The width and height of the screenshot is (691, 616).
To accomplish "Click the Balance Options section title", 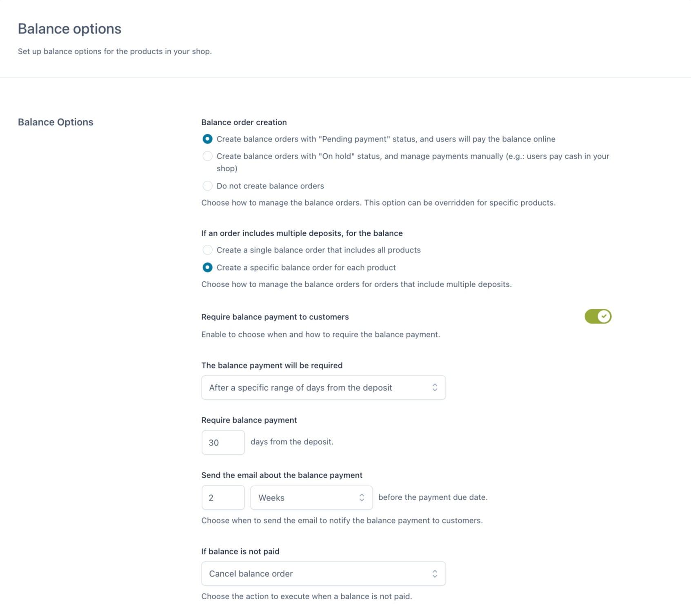I will 56,122.
